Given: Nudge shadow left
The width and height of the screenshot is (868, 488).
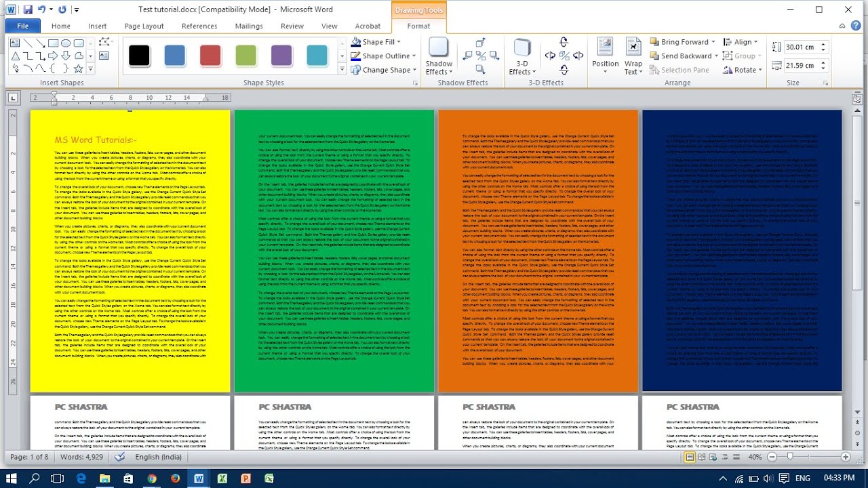Looking at the screenshot, I should tap(467, 56).
